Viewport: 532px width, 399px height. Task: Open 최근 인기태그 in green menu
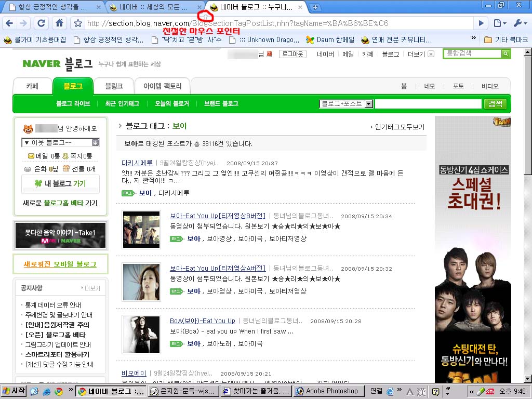[122, 103]
